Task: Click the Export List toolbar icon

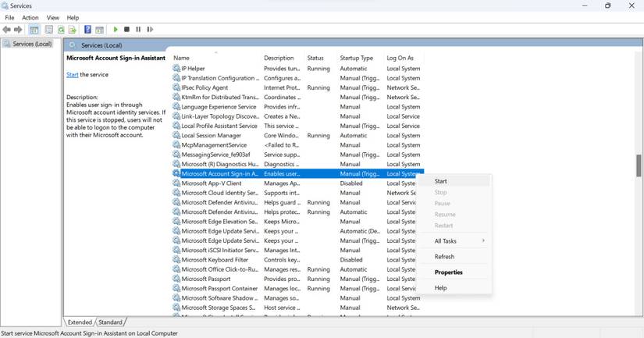Action: (x=73, y=30)
